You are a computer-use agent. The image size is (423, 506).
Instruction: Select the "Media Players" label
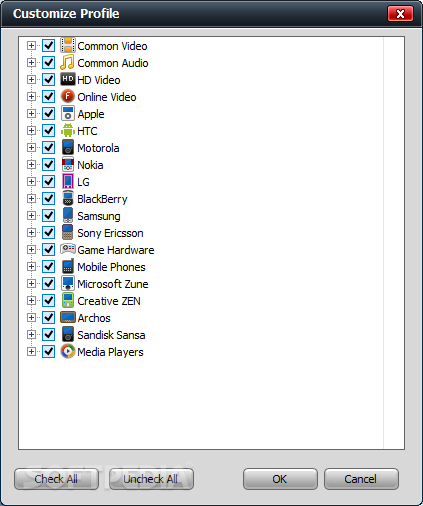(111, 352)
